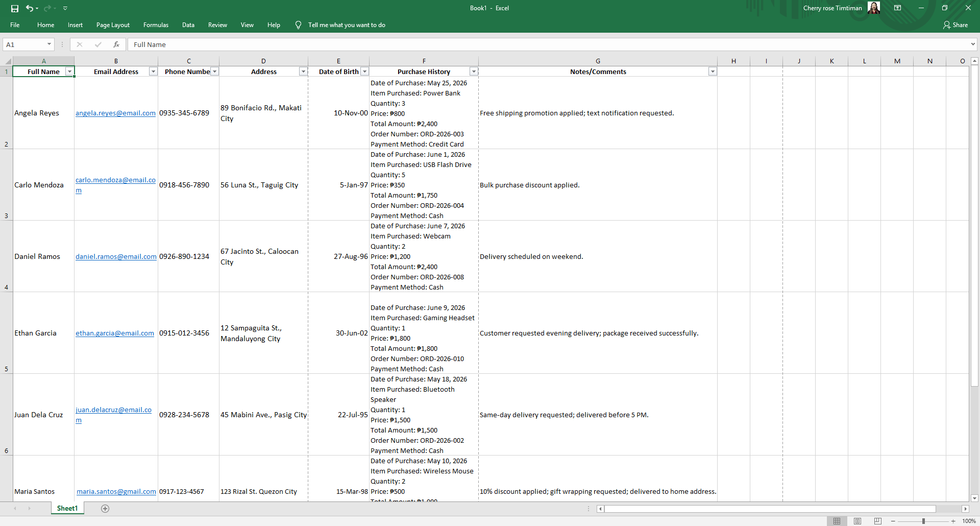Click the Share button
The image size is (980, 526).
955,25
